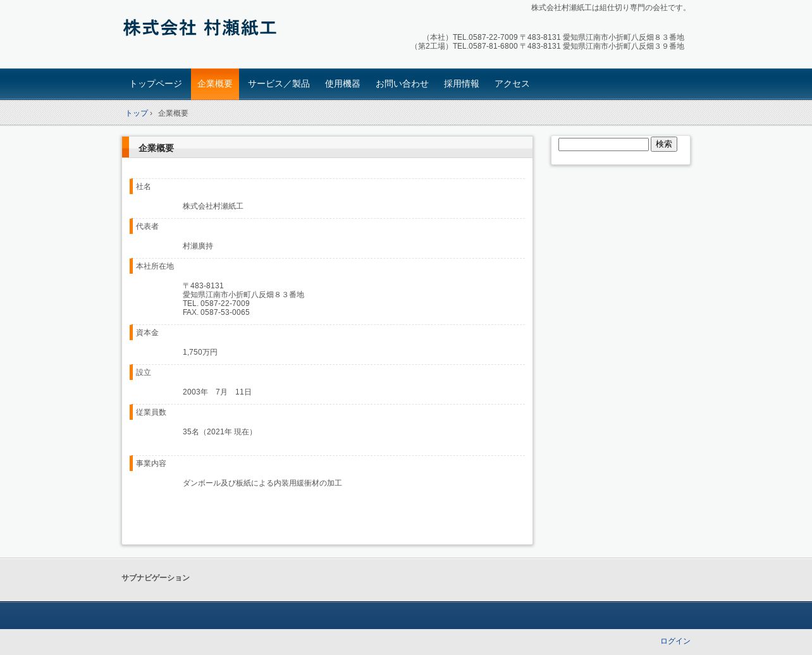Select the 企業概要 navigation tab
The width and height of the screenshot is (812, 655).
point(215,84)
